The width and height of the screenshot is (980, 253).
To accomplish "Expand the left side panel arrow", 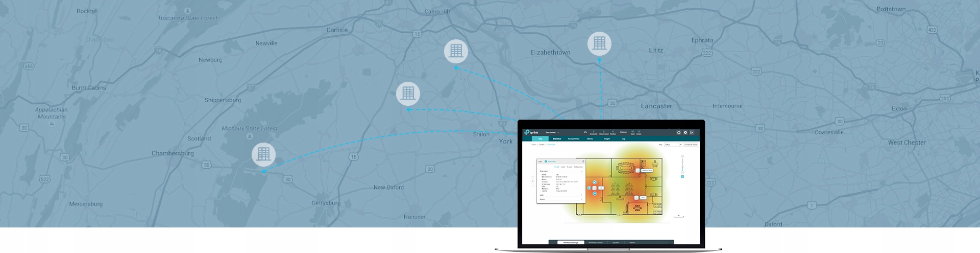I will pyautogui.click(x=533, y=181).
